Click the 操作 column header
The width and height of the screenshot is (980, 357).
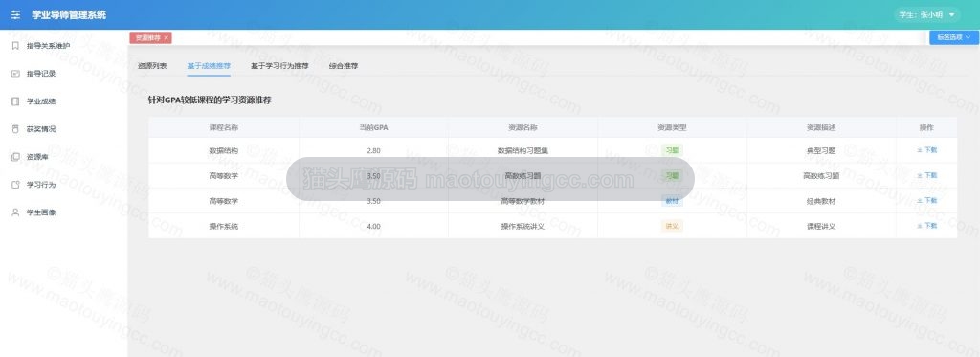click(926, 127)
